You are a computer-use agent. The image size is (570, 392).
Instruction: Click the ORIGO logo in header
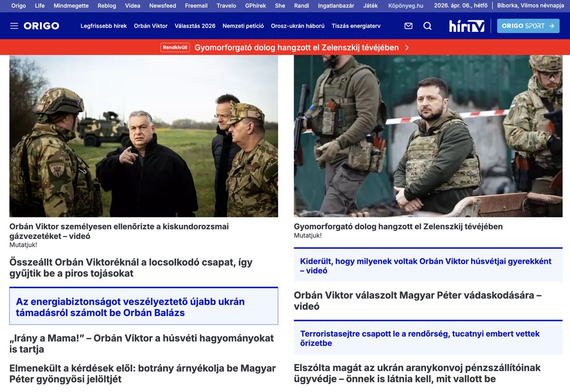pyautogui.click(x=41, y=26)
